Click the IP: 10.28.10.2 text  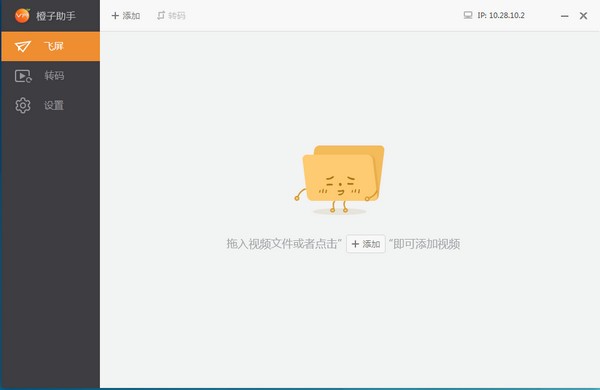(x=501, y=15)
